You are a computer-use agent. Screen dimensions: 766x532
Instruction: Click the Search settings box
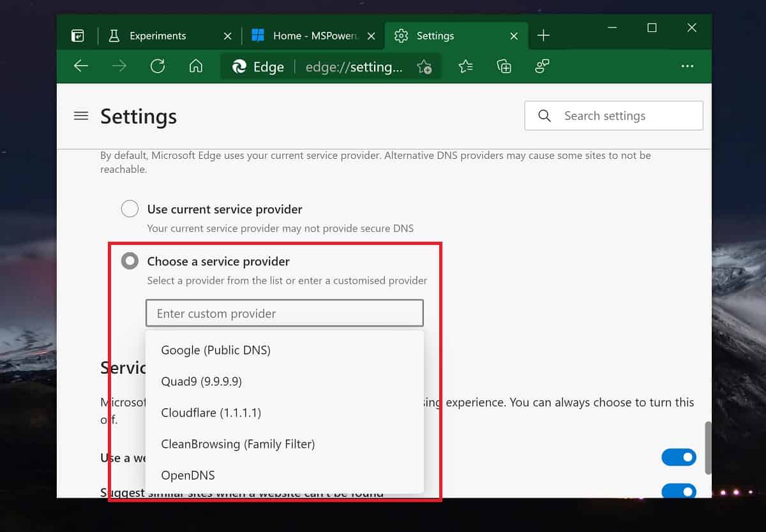(x=613, y=115)
